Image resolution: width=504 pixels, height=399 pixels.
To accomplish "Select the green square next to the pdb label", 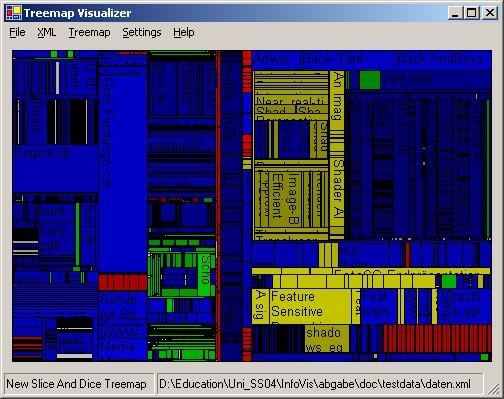I will pos(370,80).
